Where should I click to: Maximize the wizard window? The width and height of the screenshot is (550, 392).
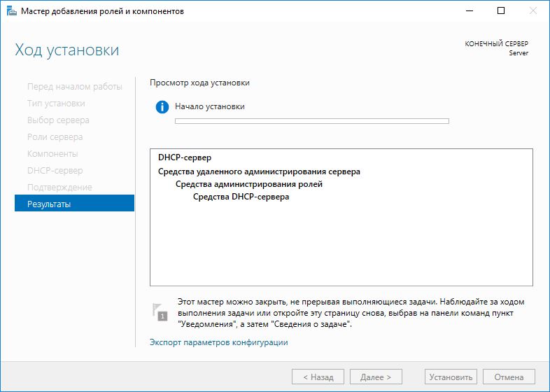click(500, 11)
